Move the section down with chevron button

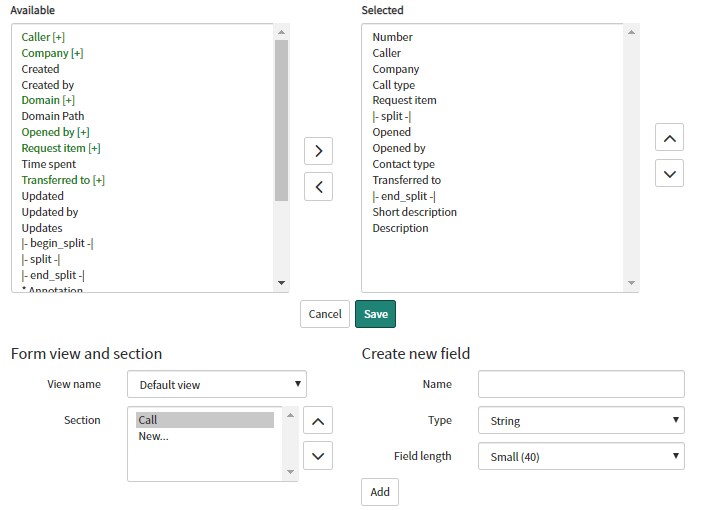(x=318, y=456)
